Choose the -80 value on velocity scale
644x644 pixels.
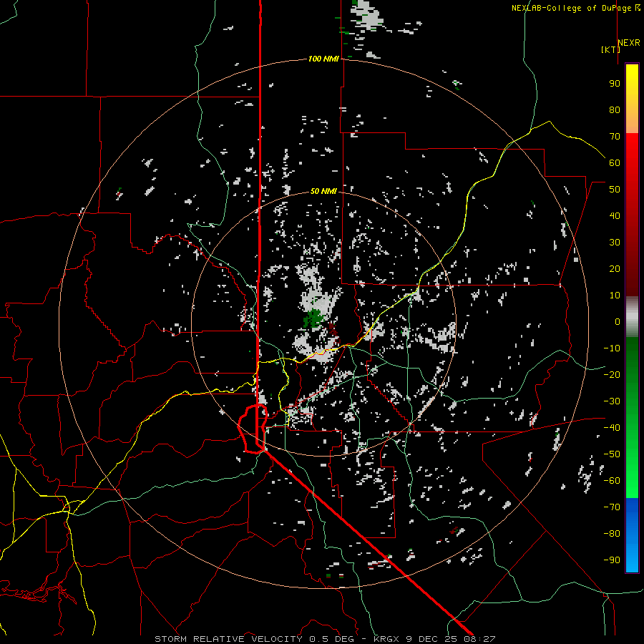[612, 534]
